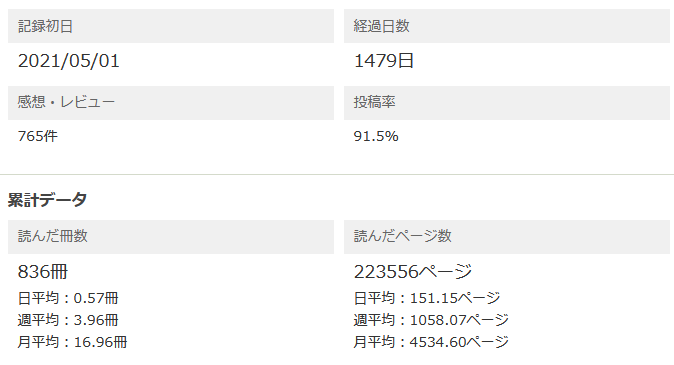Click the 読んだ冊数 header cell
The height and width of the screenshot is (365, 674).
(171, 237)
